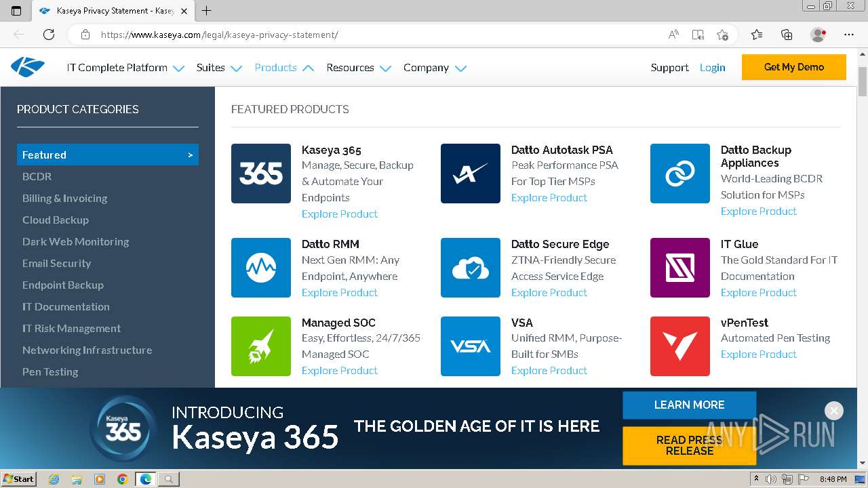Click the LEARN MORE banner button
868x488 pixels.
(x=689, y=405)
